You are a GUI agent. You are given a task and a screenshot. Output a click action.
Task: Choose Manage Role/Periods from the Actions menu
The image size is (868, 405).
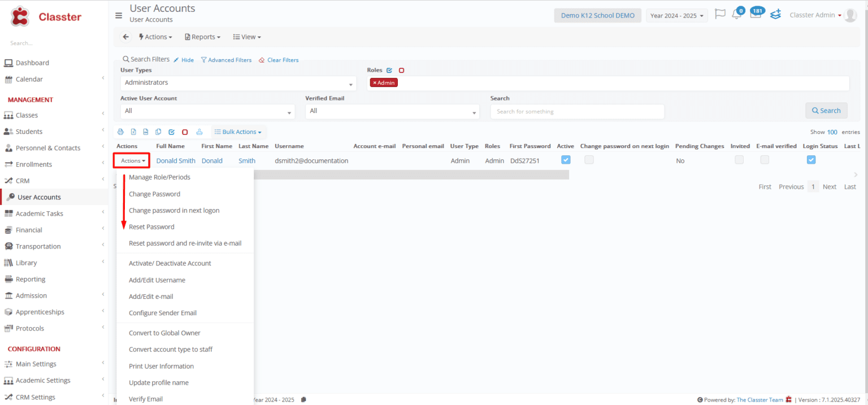[x=159, y=177]
